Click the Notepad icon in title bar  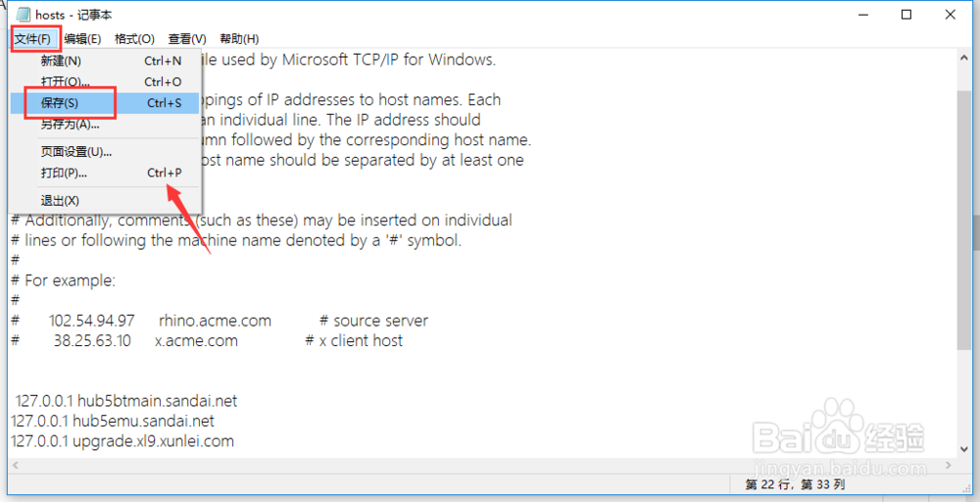(x=21, y=15)
